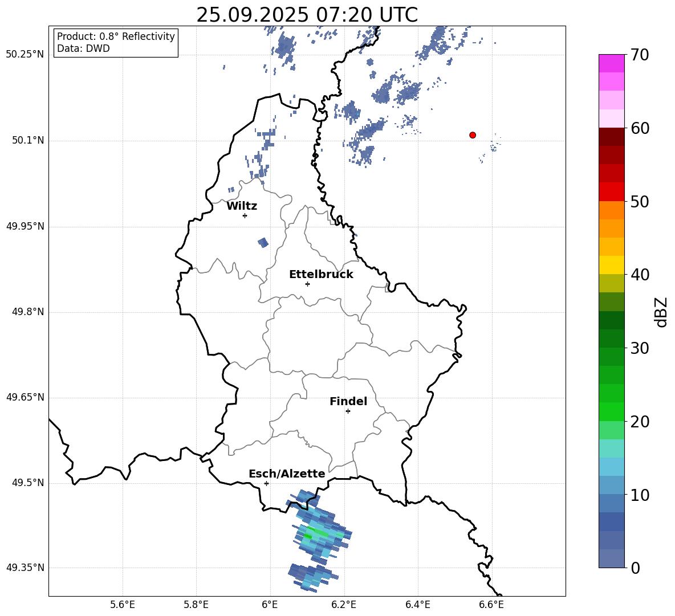Click the 5.8°E longitude label
The height and width of the screenshot is (616, 675).
(196, 605)
